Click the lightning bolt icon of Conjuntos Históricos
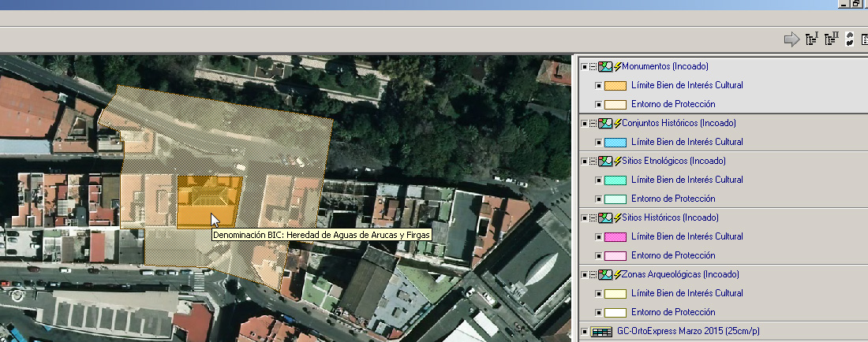Viewport: 868px width, 342px height. 617,123
